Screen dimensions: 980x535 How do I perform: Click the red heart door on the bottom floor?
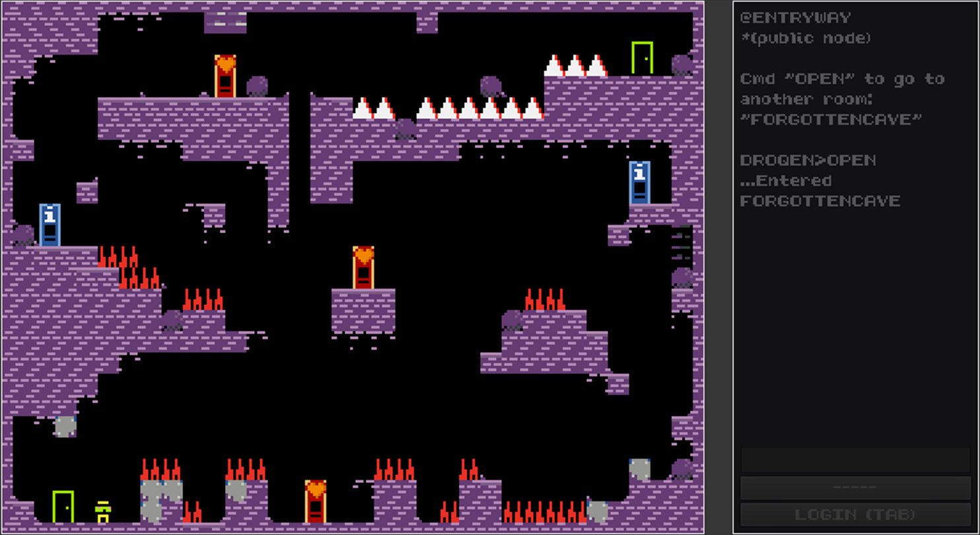(x=316, y=501)
